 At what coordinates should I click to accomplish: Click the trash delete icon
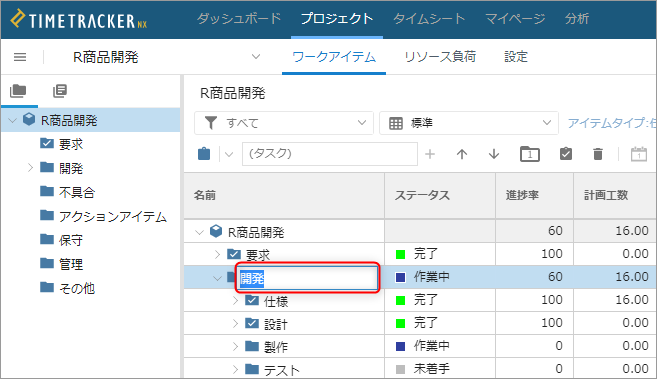[598, 154]
